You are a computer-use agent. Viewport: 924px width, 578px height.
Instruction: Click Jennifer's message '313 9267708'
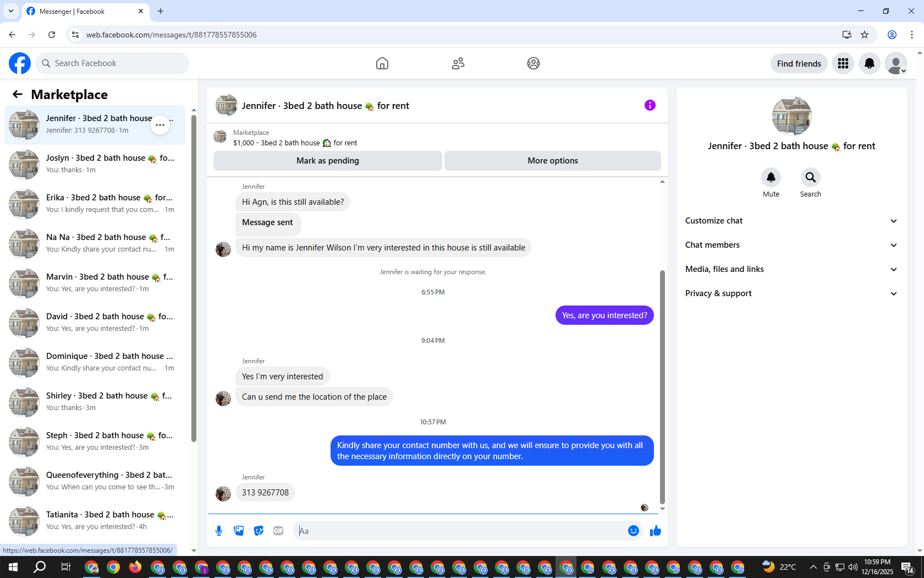pyautogui.click(x=265, y=493)
